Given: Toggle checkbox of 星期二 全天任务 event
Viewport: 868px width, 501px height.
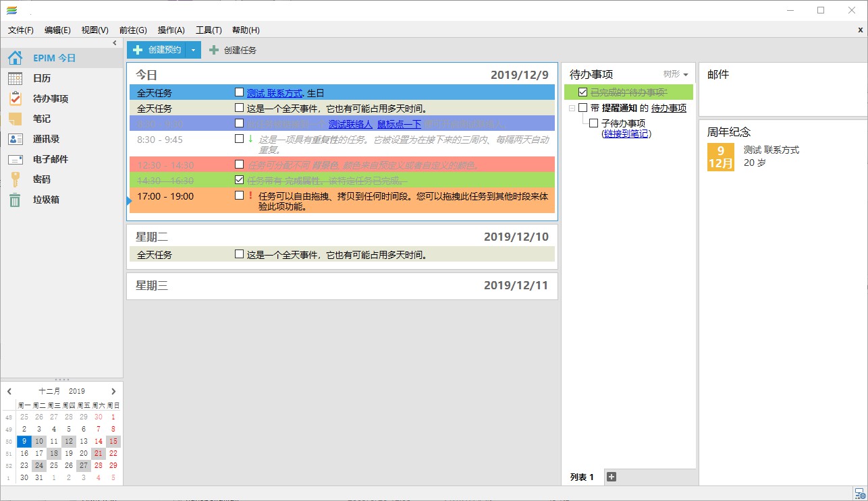Looking at the screenshot, I should [239, 254].
